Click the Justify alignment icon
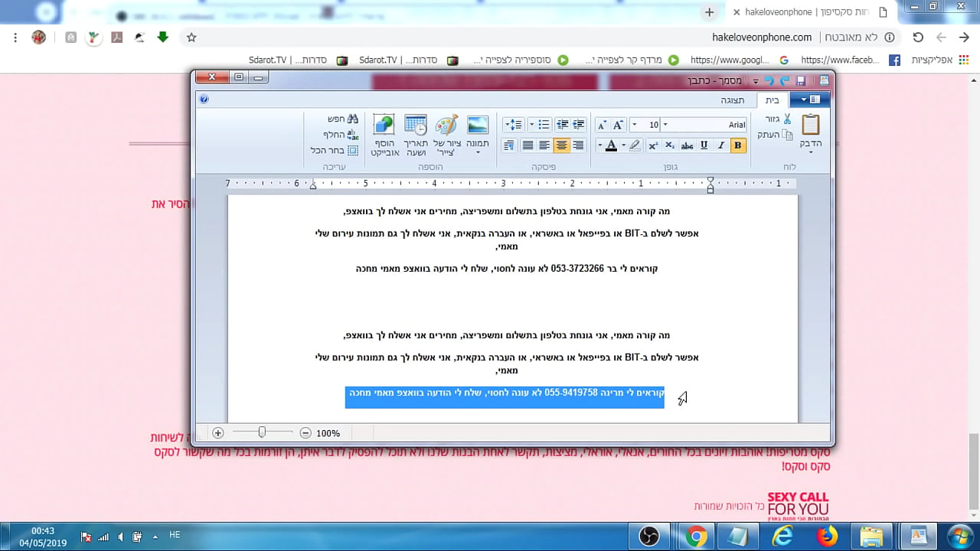 tap(528, 145)
